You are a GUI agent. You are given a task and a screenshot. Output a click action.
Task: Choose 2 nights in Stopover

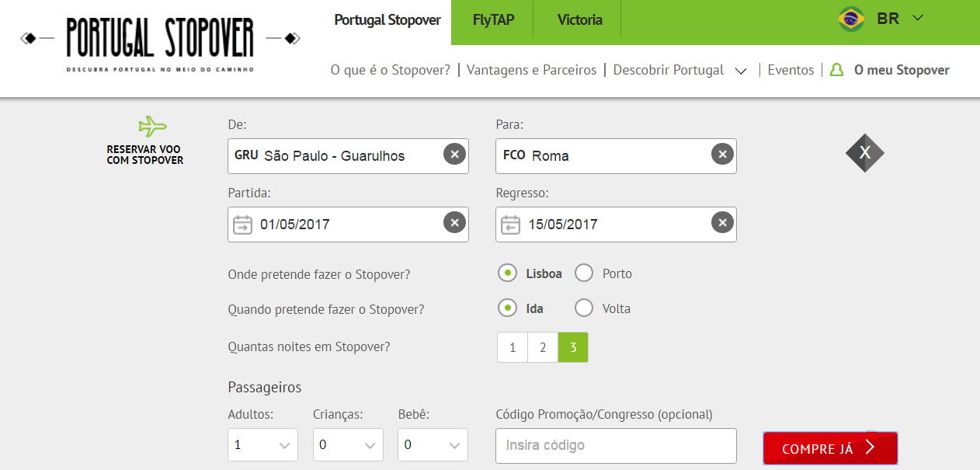click(543, 347)
